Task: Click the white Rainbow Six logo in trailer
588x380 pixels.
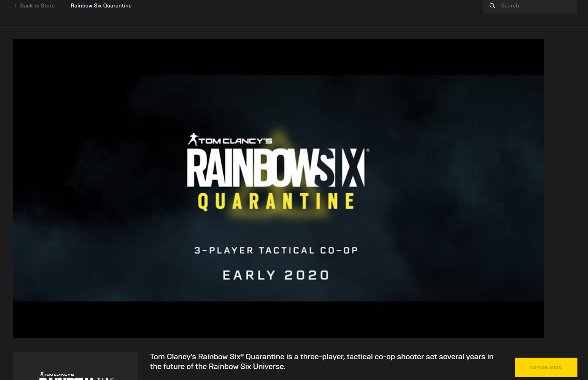Action: tap(276, 168)
